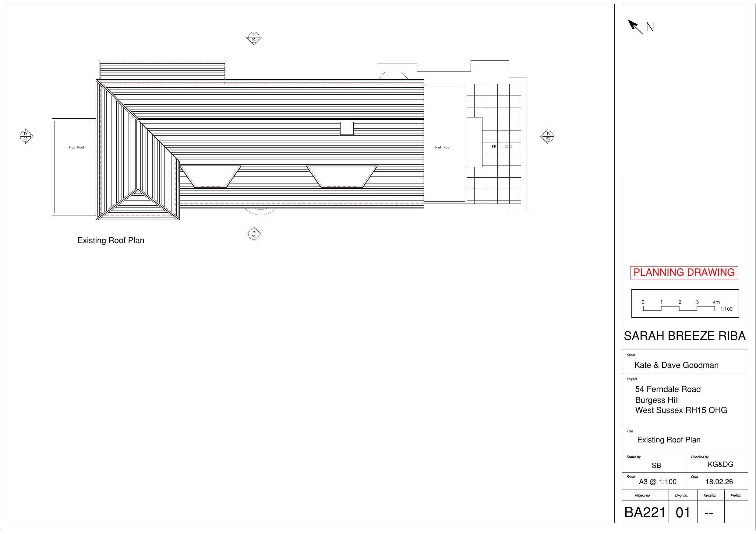
Task: Click the 54 Ferndale Road address text
Action: tap(668, 389)
